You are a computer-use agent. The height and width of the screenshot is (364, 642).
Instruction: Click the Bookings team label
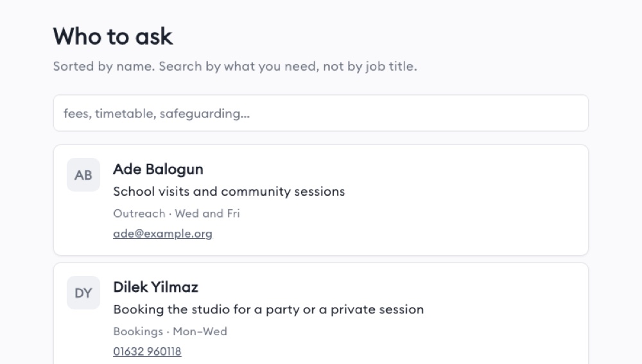[x=138, y=331]
